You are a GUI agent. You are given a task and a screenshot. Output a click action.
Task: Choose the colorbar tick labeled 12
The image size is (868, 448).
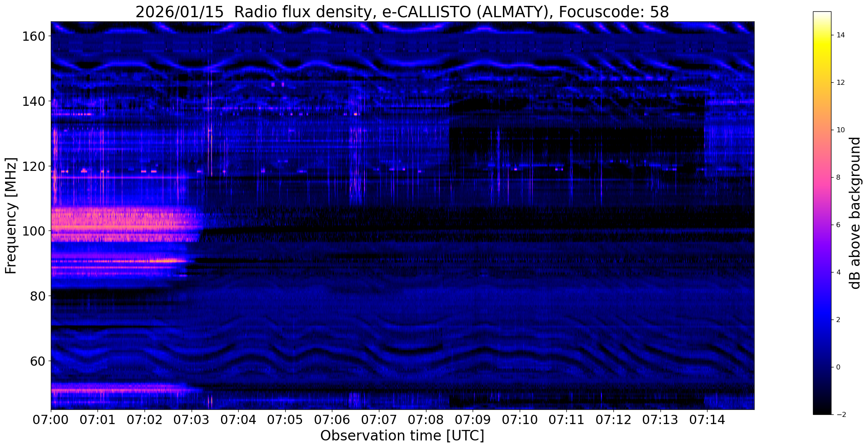pyautogui.click(x=840, y=83)
